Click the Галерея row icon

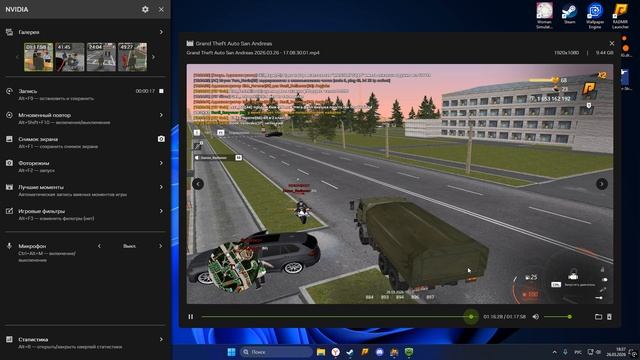(x=9, y=32)
